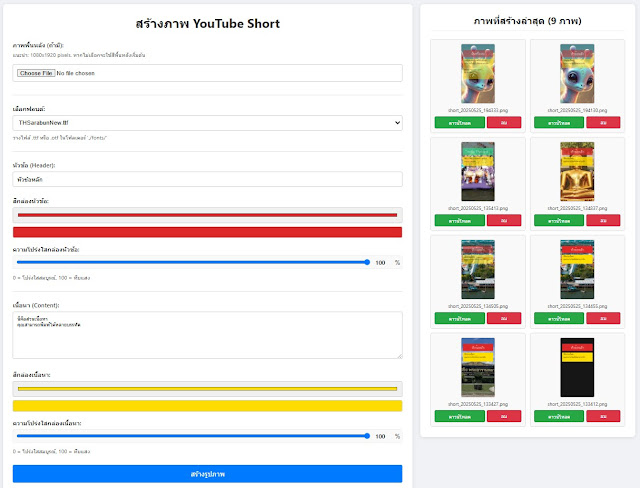The image size is (640, 488).
Task: Click the header opacity value box showing 100
Action: [x=381, y=262]
